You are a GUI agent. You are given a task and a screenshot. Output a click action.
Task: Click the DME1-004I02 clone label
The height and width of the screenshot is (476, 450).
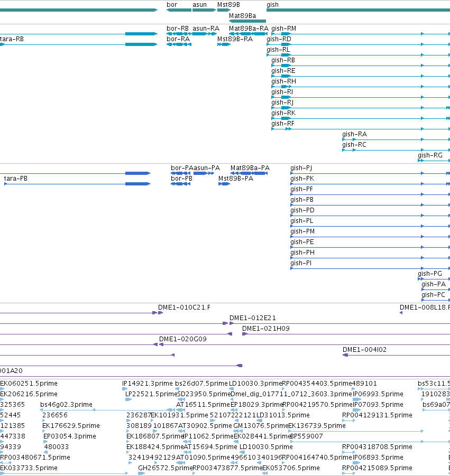pos(365,350)
